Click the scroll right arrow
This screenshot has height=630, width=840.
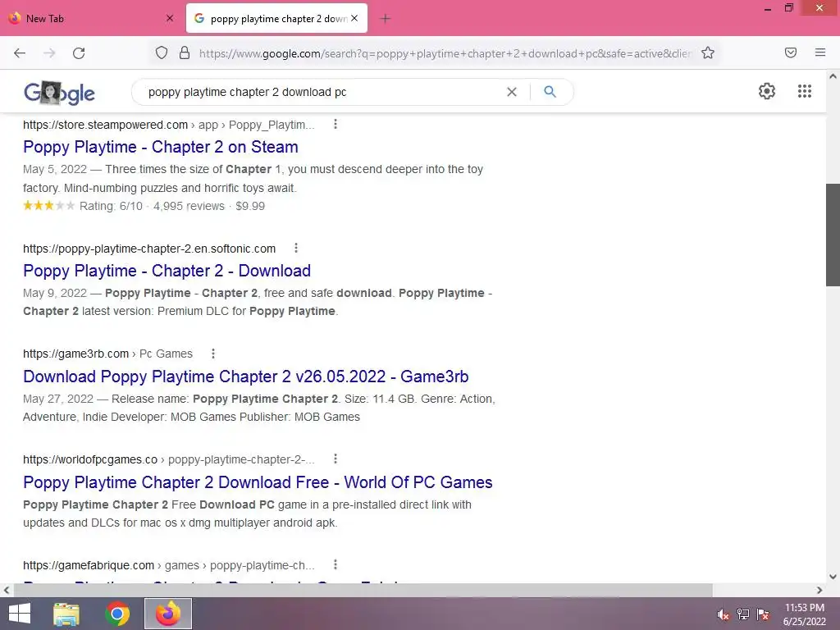coord(819,590)
